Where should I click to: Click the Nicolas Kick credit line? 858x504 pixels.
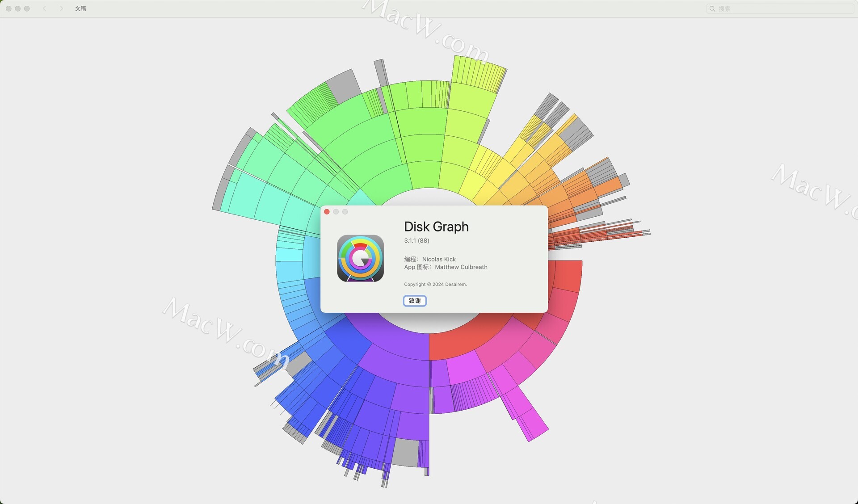tap(430, 259)
